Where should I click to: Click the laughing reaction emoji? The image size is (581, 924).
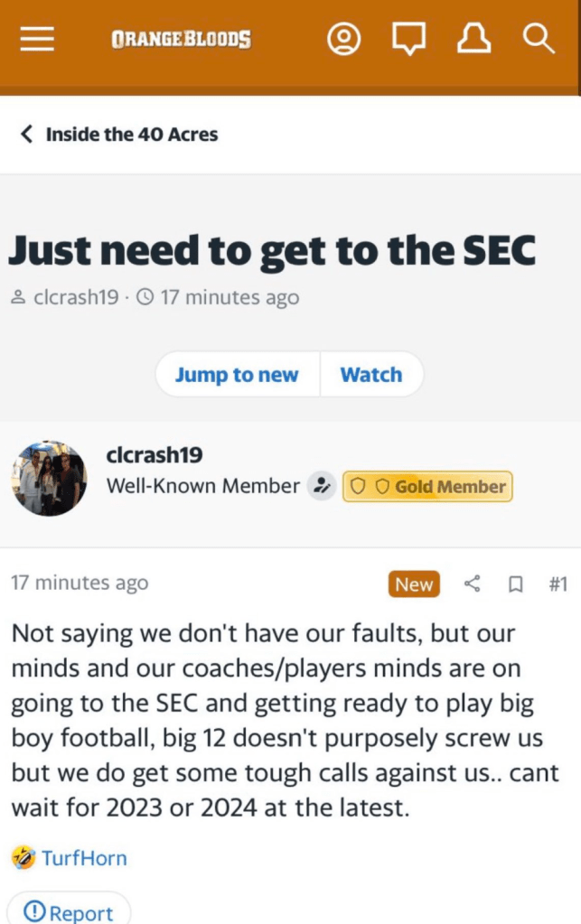pyautogui.click(x=23, y=857)
